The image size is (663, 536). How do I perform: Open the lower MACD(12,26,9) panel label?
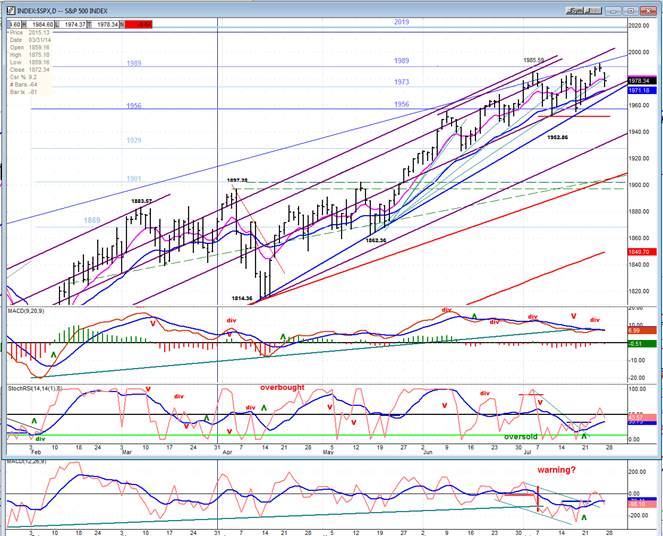[x=26, y=460]
